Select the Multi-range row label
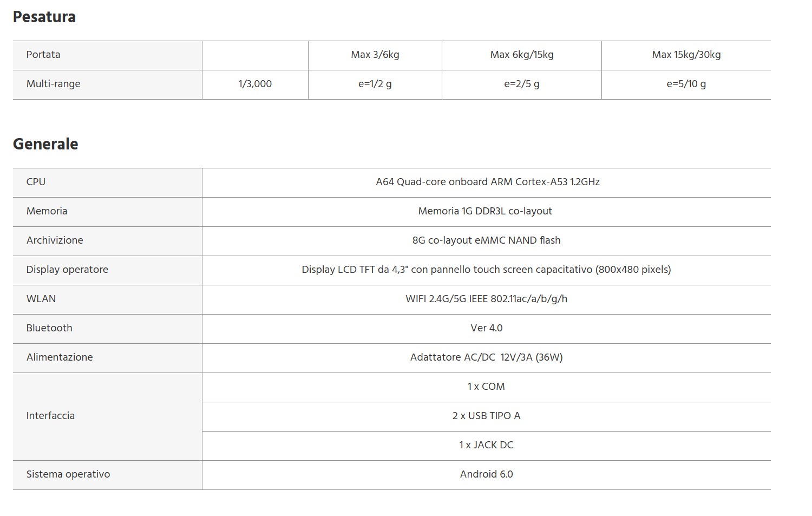This screenshot has width=812, height=516. (x=53, y=84)
